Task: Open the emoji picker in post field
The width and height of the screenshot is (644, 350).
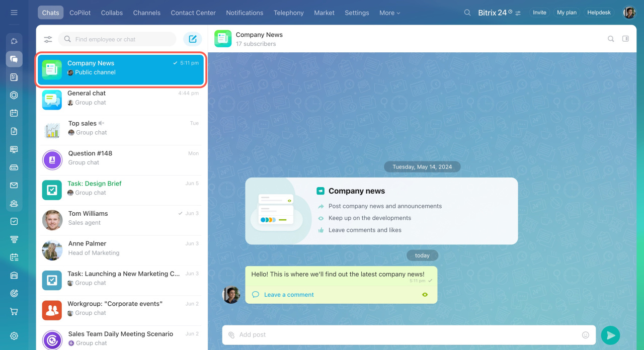Action: pos(585,335)
